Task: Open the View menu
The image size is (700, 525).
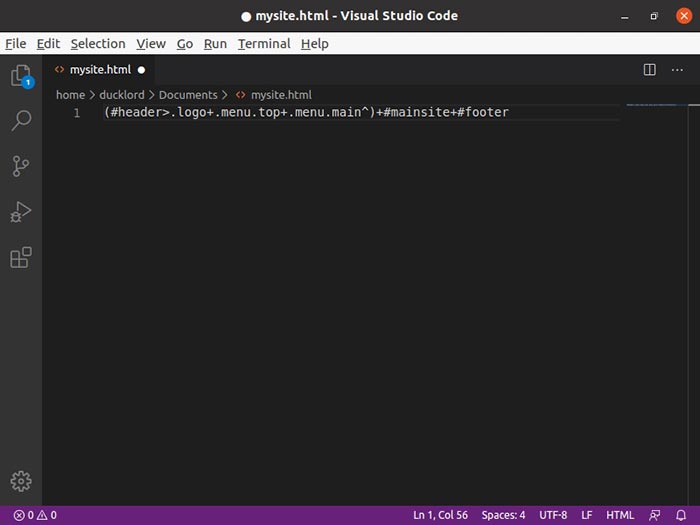Action: (151, 44)
